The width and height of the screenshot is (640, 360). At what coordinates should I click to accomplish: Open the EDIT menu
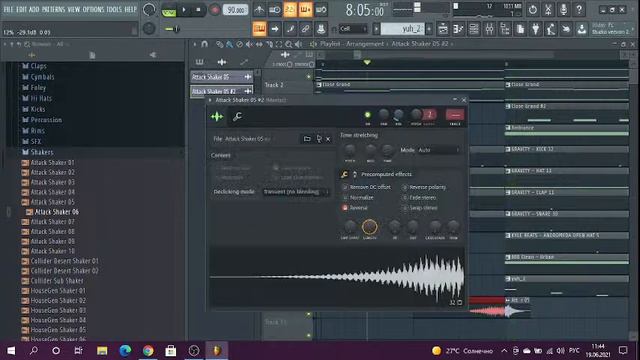pos(21,9)
